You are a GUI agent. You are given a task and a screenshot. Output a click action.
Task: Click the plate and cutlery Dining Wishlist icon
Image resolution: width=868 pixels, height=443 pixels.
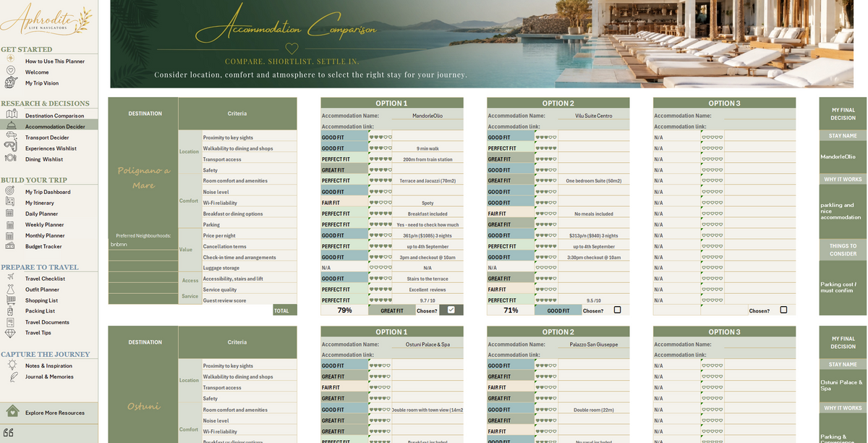tap(11, 159)
